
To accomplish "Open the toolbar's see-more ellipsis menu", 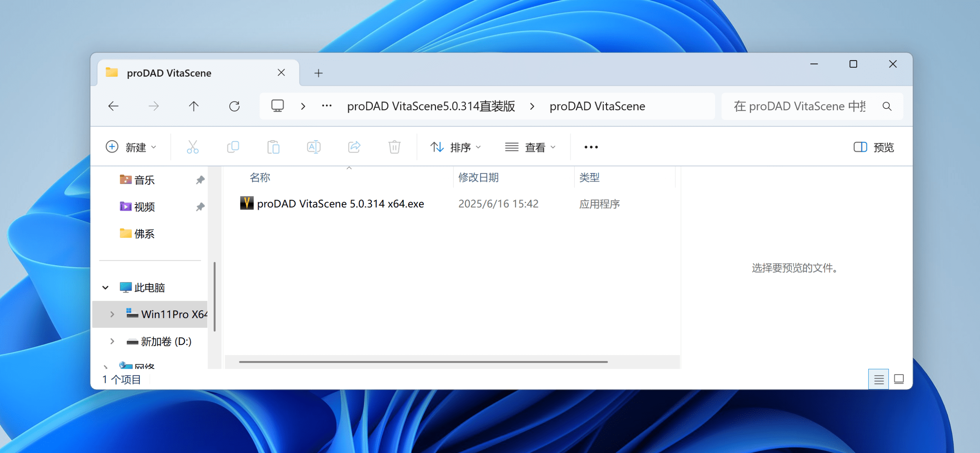I will [x=591, y=147].
